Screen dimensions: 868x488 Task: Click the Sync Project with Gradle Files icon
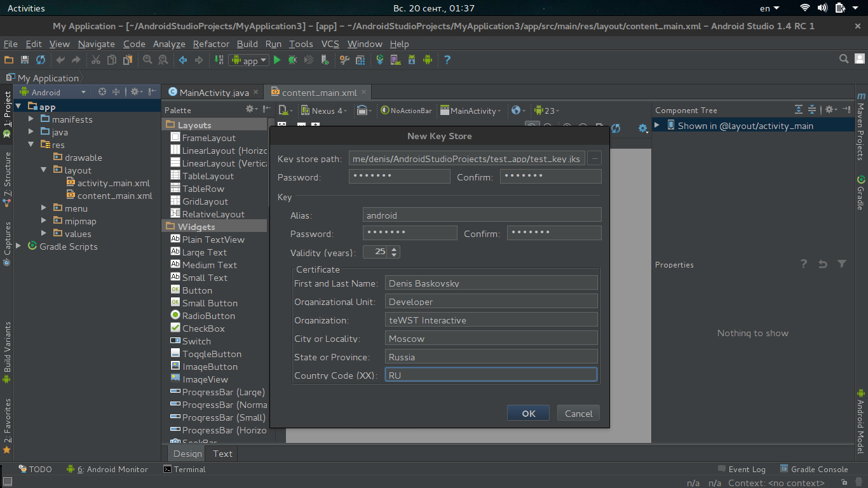pyautogui.click(x=380, y=60)
